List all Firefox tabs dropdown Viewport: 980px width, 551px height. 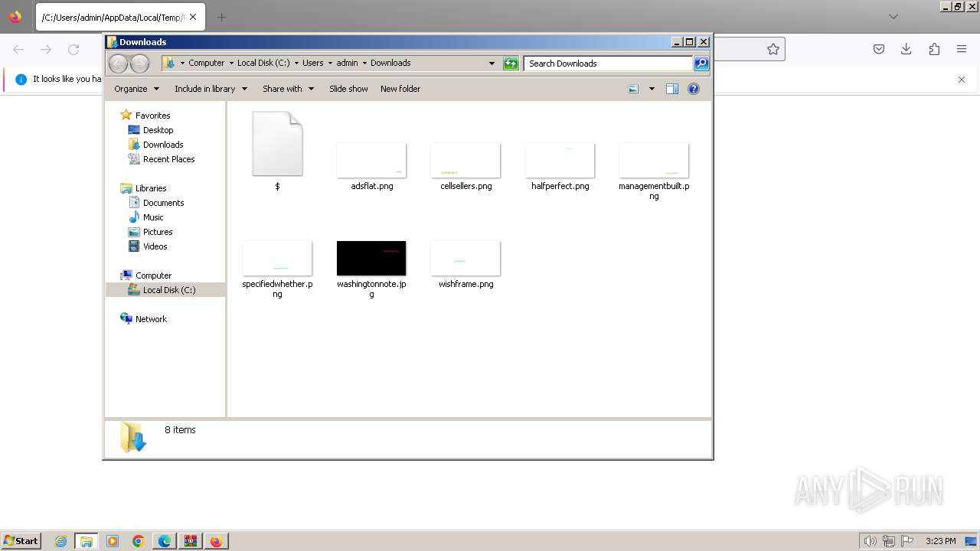[893, 17]
